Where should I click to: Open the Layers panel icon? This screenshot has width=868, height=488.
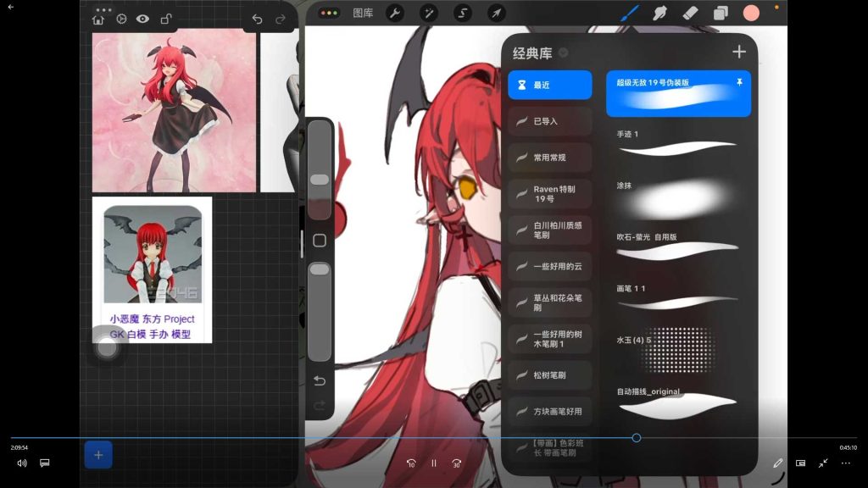(x=721, y=14)
